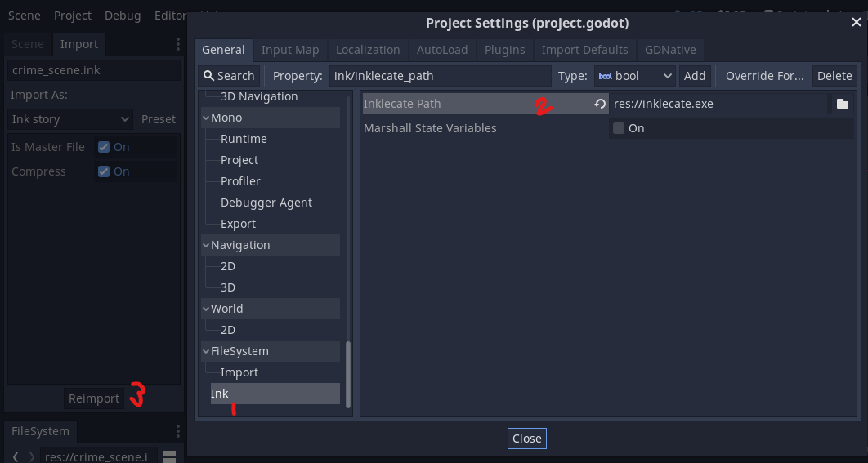Switch to the Input Map tab
Viewport: 868px width, 463px height.
(290, 50)
